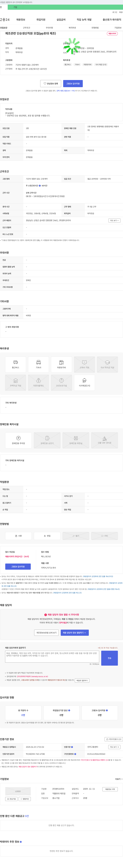
Task: Click the 직원대출제도 icon card
Action: (x=39, y=383)
